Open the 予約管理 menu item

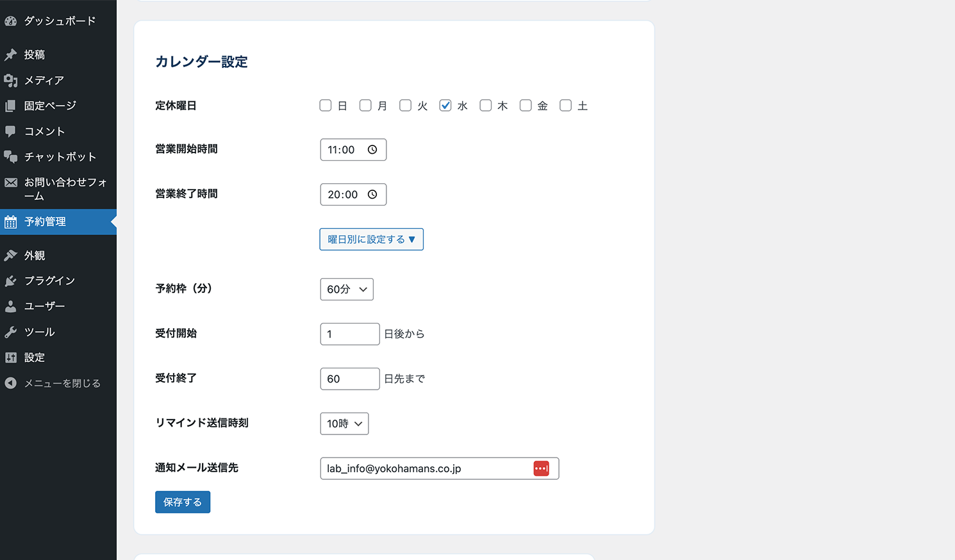(45, 222)
